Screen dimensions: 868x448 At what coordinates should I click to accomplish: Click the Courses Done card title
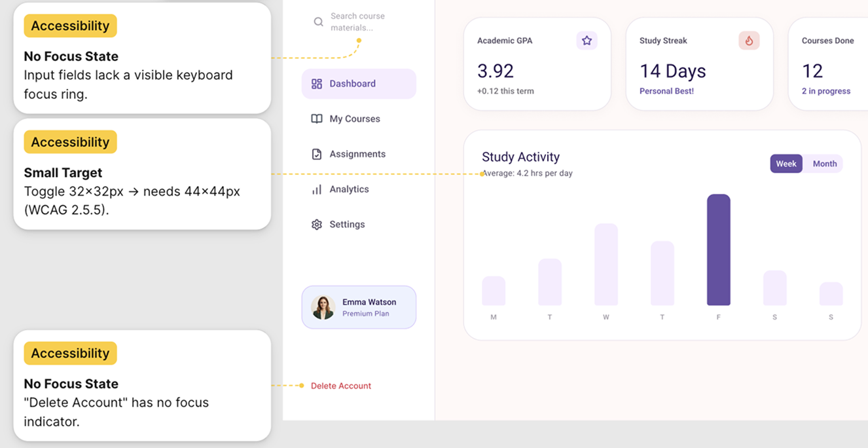pyautogui.click(x=828, y=41)
